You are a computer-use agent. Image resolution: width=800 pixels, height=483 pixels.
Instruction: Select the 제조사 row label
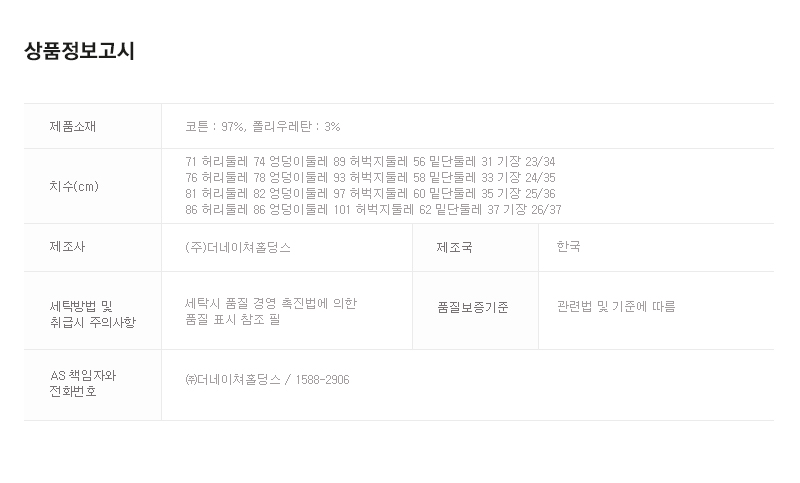click(67, 247)
